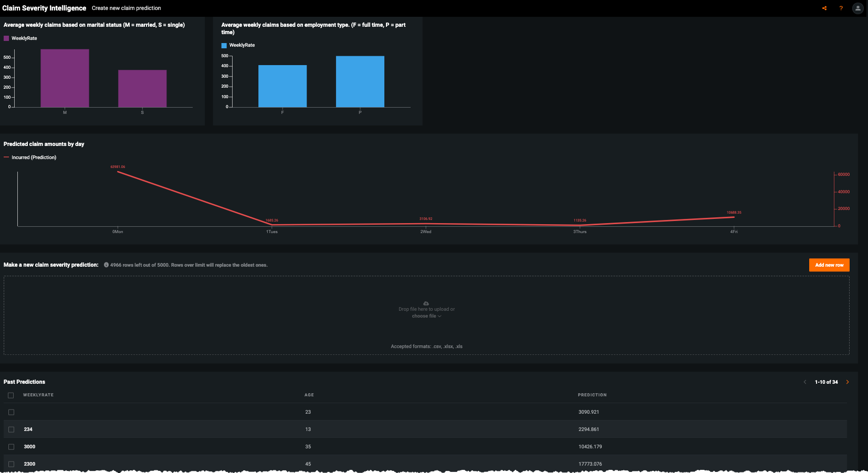The width and height of the screenshot is (868, 473).
Task: Click the orange share icon
Action: (824, 8)
